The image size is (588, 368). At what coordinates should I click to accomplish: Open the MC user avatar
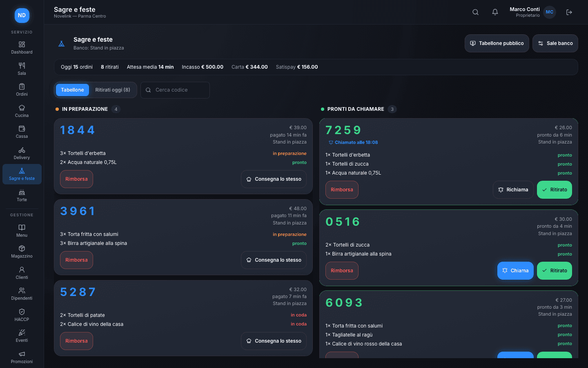(550, 12)
